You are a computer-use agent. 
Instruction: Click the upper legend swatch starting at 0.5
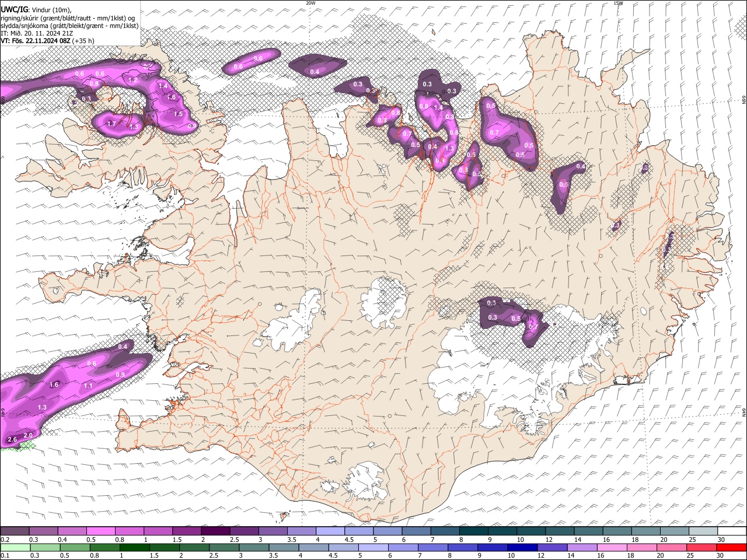(x=100, y=531)
